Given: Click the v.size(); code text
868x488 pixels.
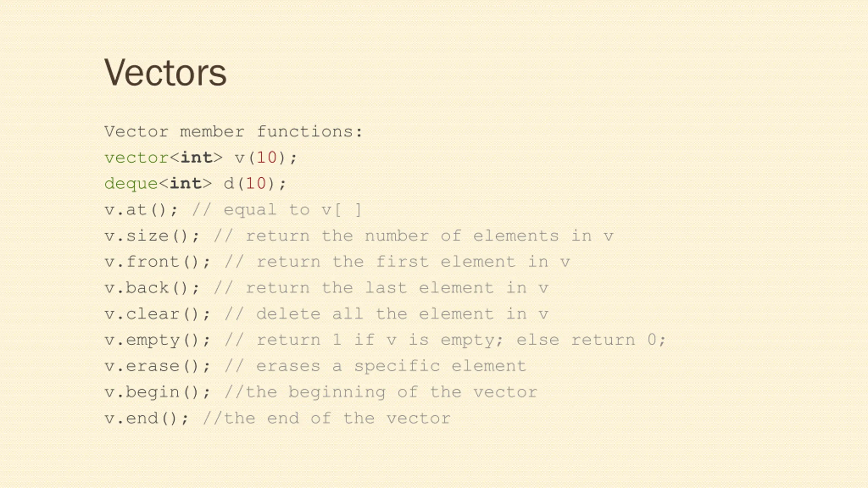Looking at the screenshot, I should (x=152, y=236).
